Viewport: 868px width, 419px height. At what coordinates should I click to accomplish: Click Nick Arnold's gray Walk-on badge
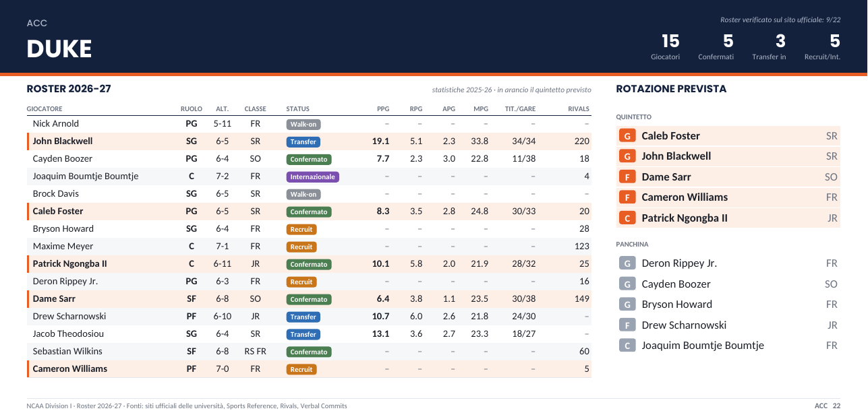point(303,125)
